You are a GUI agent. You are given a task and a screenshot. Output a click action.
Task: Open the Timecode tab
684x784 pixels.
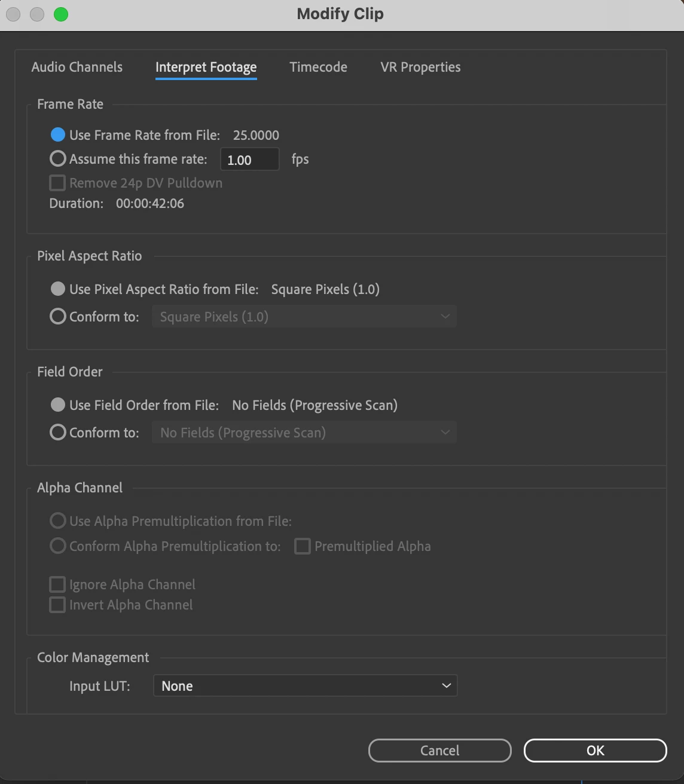click(318, 67)
